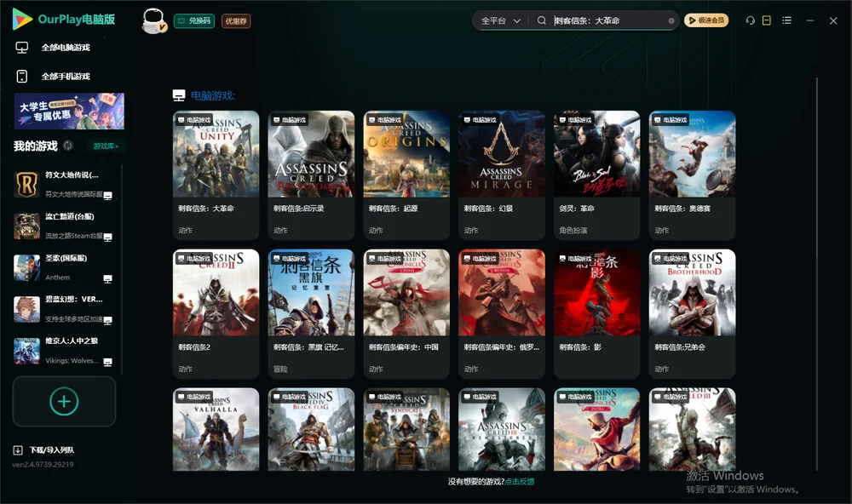This screenshot has width=852, height=504.
Task: Open 圣歌(国际服) Anthem in my games
Action: tap(64, 267)
